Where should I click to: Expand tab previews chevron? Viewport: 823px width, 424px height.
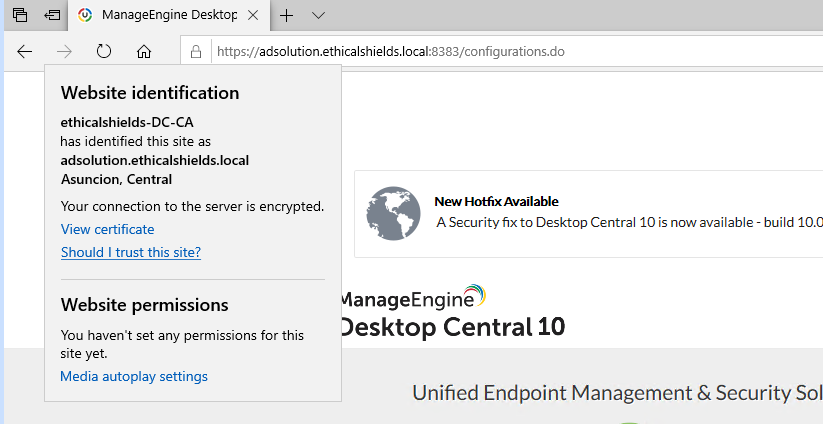[318, 15]
